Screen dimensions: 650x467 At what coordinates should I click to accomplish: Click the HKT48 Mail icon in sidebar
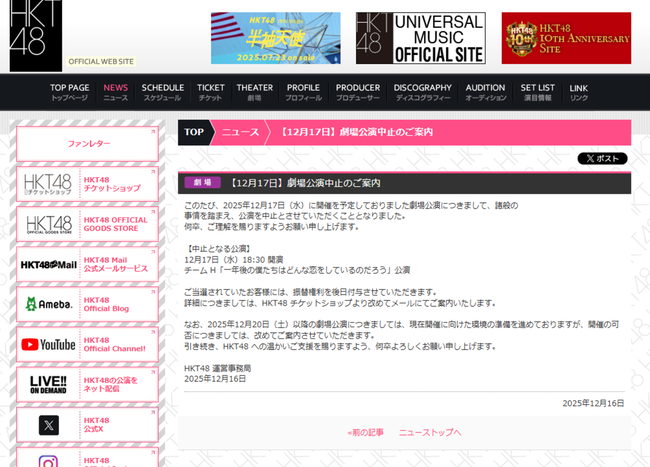49,264
